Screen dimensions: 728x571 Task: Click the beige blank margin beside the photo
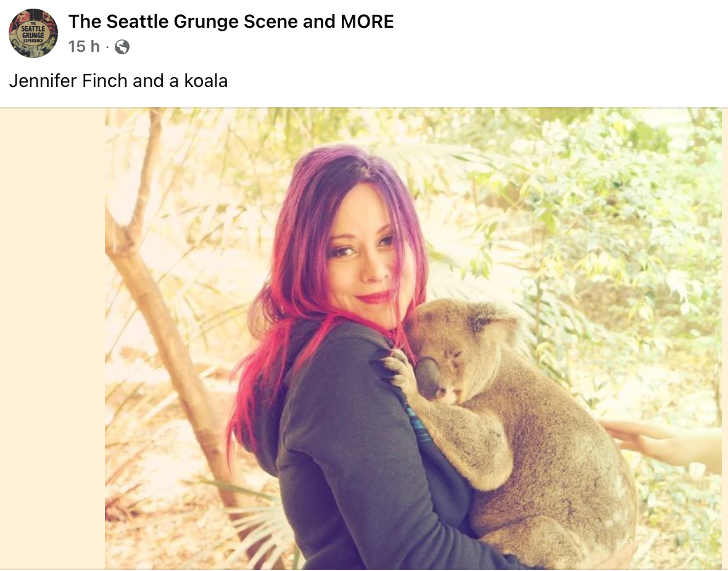pos(52,339)
